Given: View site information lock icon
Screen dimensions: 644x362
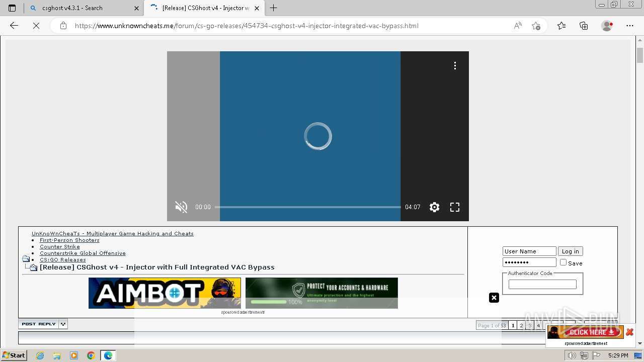Looking at the screenshot, I should [63, 26].
